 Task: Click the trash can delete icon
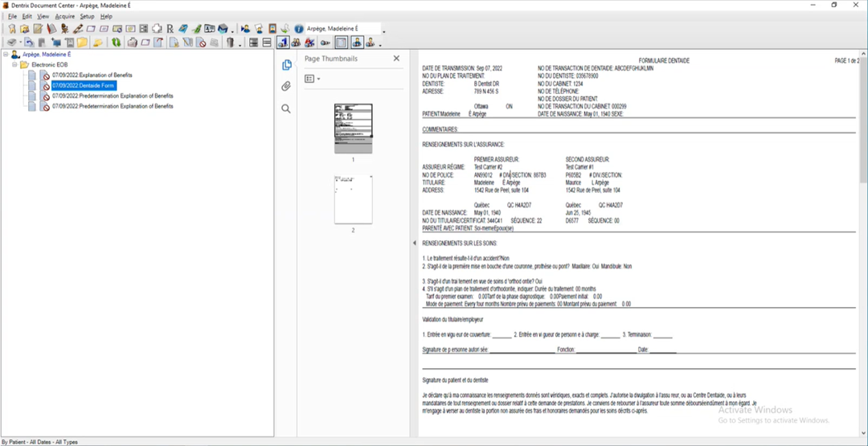pyautogui.click(x=230, y=43)
